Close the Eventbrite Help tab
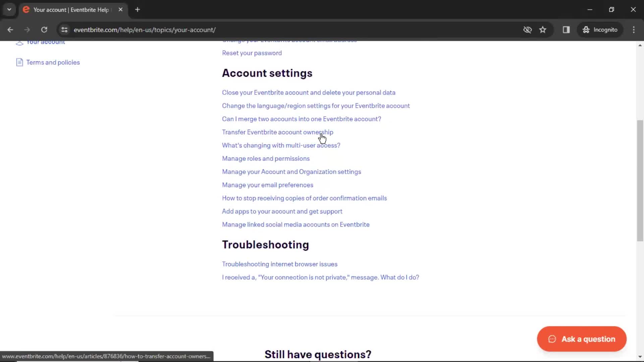The width and height of the screenshot is (644, 362). pyautogui.click(x=120, y=10)
